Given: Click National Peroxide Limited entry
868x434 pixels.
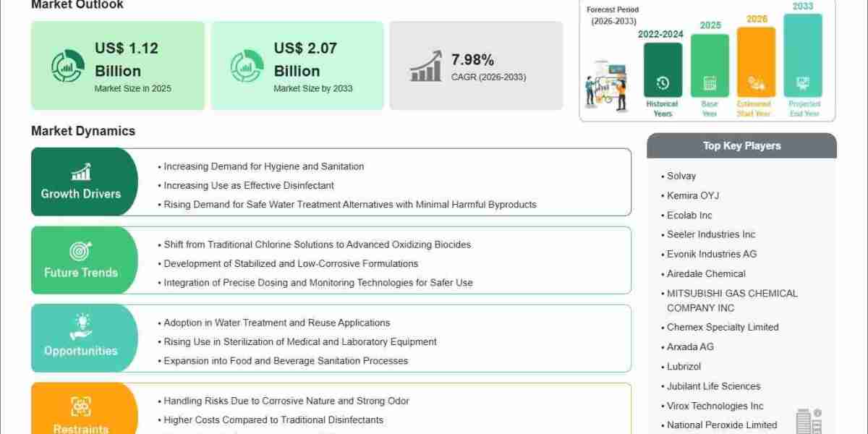Looking at the screenshot, I should [x=722, y=425].
